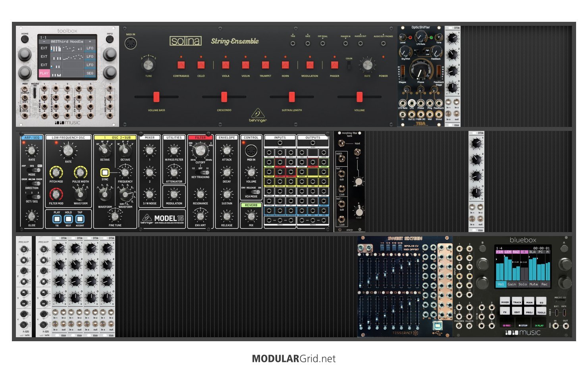This screenshot has width=588, height=367.
Task: Toggle the CONTRABASS switch on Solina
Action: [x=181, y=65]
